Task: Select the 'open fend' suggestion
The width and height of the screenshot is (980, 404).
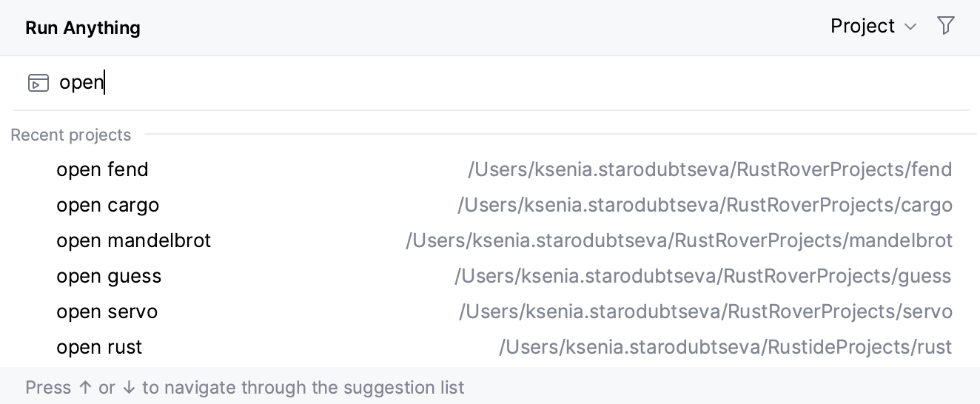Action: coord(102,169)
